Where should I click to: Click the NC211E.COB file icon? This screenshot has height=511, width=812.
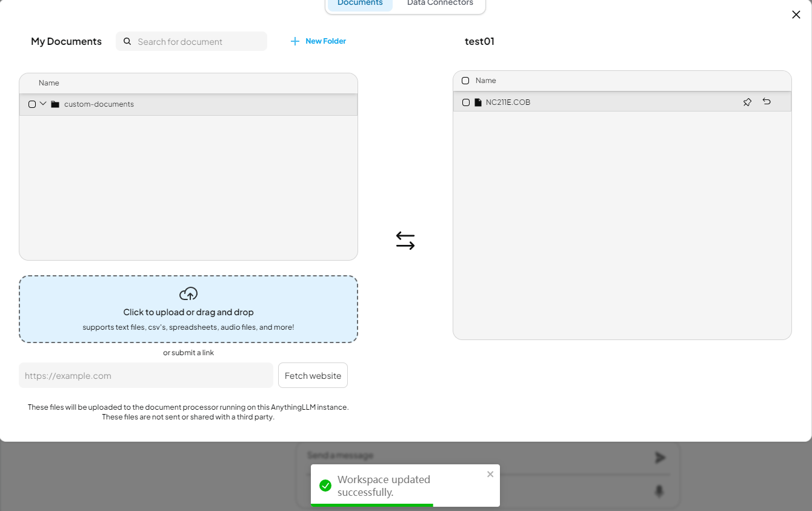478,102
